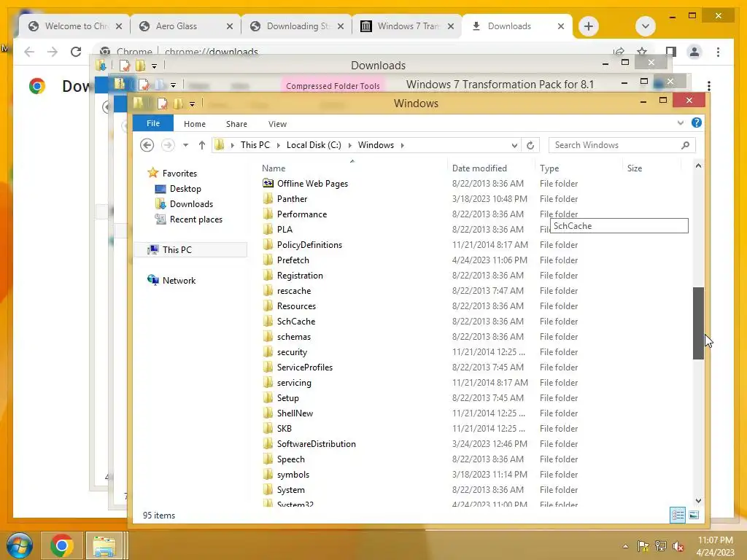Viewport: 747px width, 560px height.
Task: Sort by the Date modified column header
Action: 479,168
